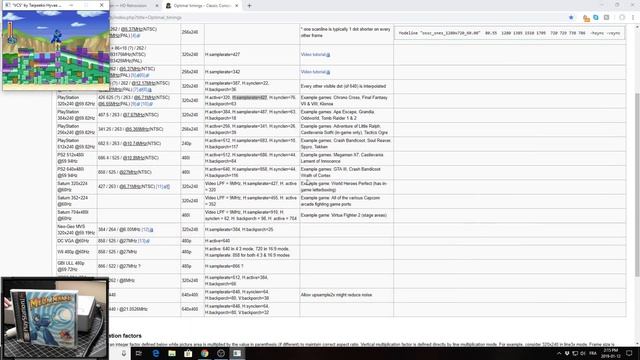Close the Optimal timings tab
Viewport: 640px width, 360px height.
click(236, 6)
